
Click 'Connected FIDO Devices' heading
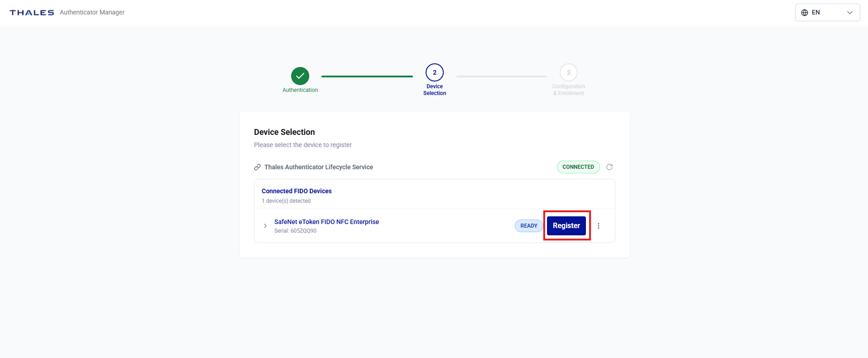(297, 191)
